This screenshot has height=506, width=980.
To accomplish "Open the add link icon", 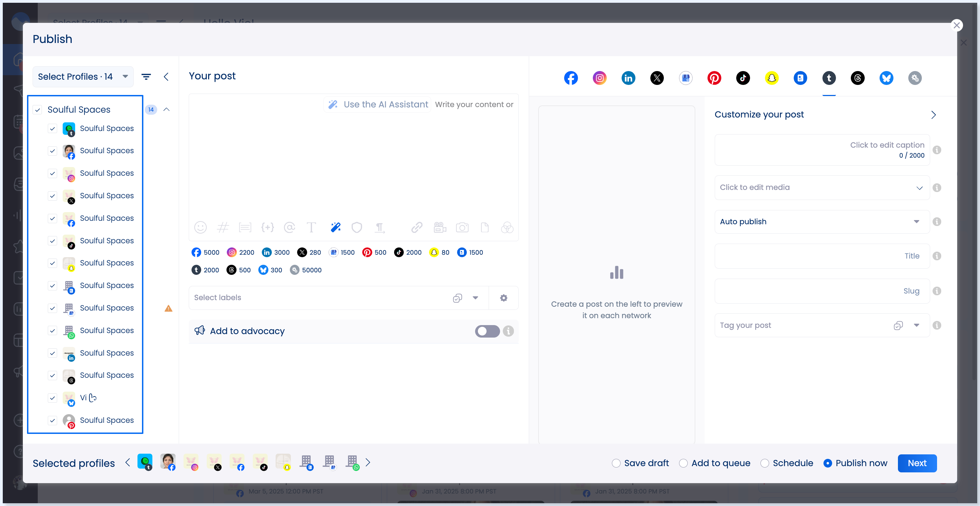I will [x=417, y=227].
